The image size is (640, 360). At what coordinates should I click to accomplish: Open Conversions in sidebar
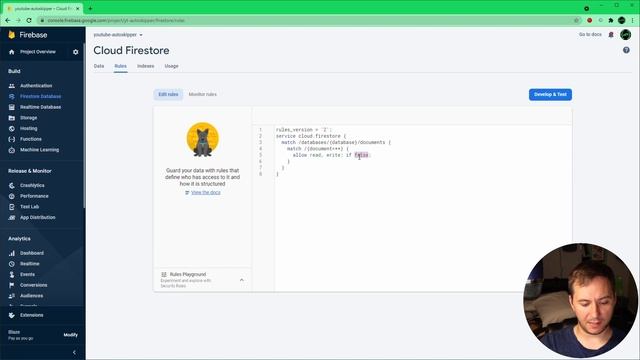[33, 285]
